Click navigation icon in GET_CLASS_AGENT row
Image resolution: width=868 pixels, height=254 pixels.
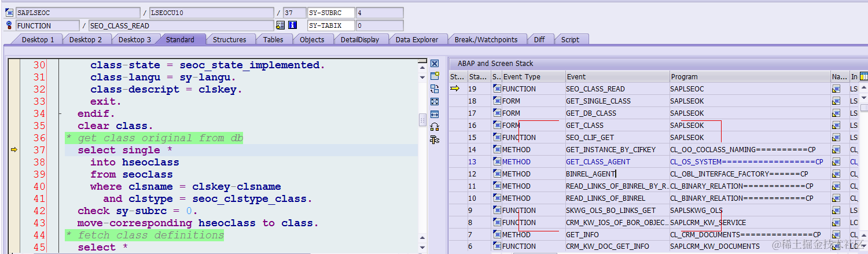(836, 161)
